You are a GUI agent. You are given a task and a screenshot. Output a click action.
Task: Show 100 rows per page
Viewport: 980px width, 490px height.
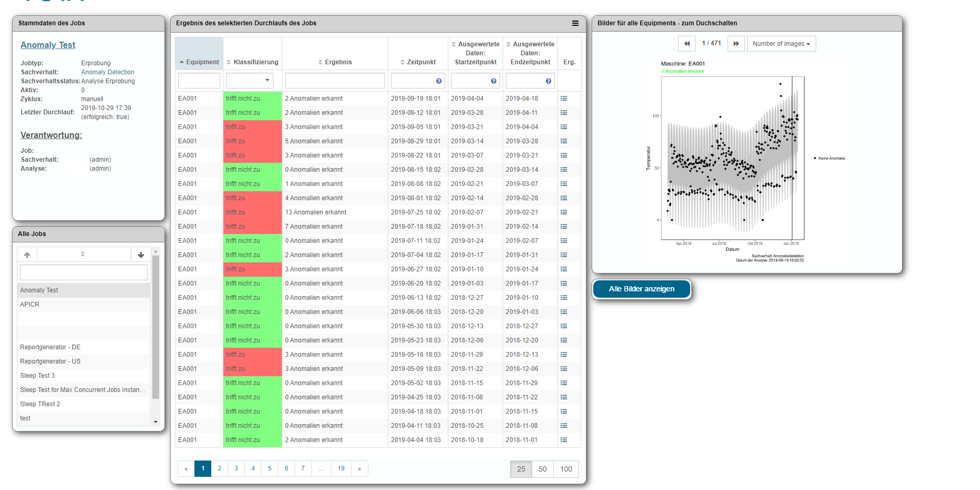(x=566, y=469)
